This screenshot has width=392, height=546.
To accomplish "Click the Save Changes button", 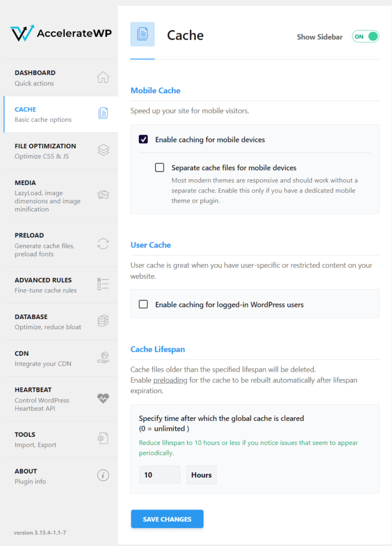I will coord(167,519).
